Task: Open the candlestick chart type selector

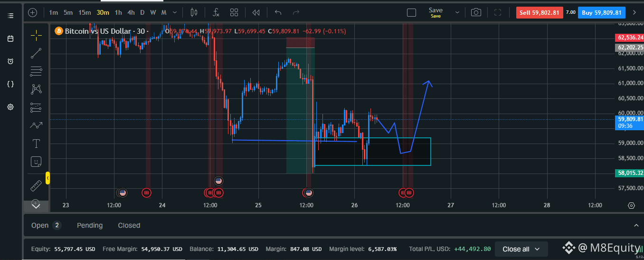Action: 194,12
